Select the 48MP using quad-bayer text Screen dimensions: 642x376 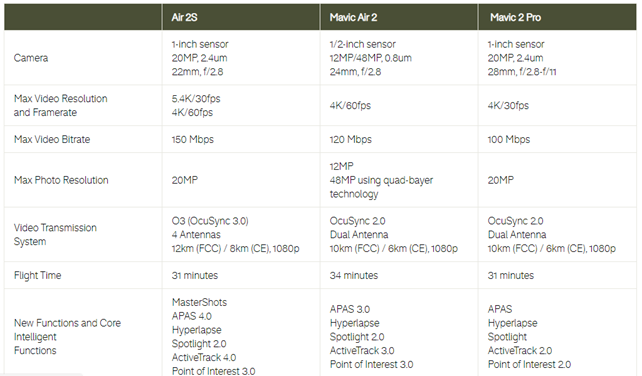click(x=381, y=180)
